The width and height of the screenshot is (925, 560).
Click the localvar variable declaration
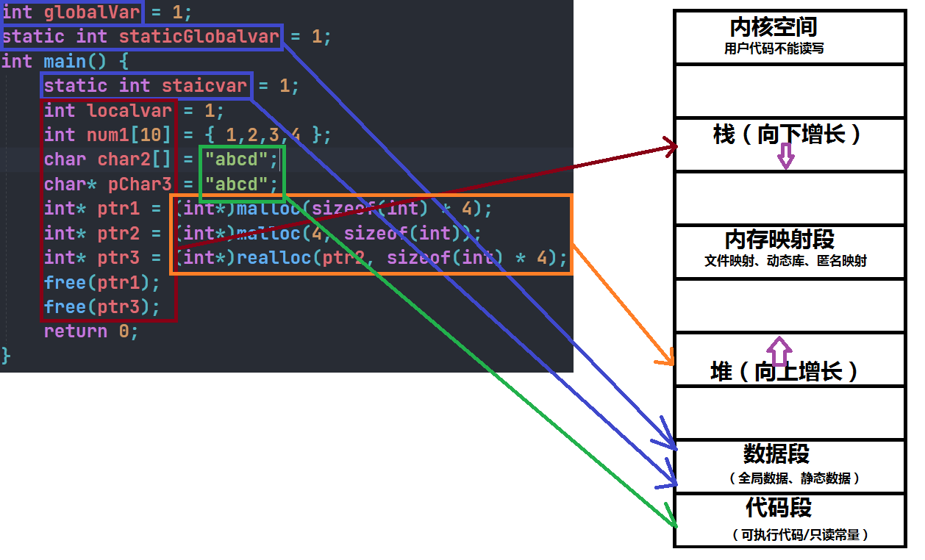click(129, 111)
